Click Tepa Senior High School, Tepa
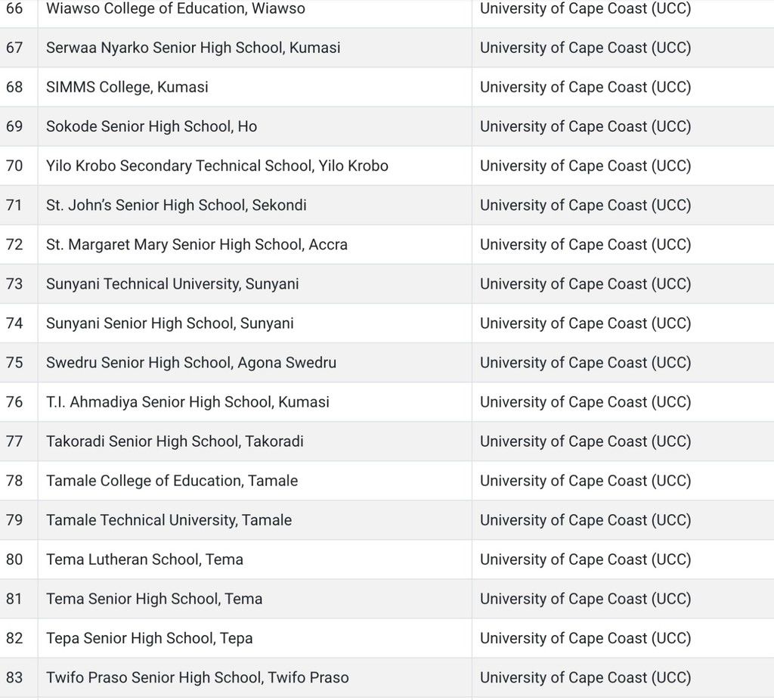This screenshot has height=700, width=774. point(149,637)
